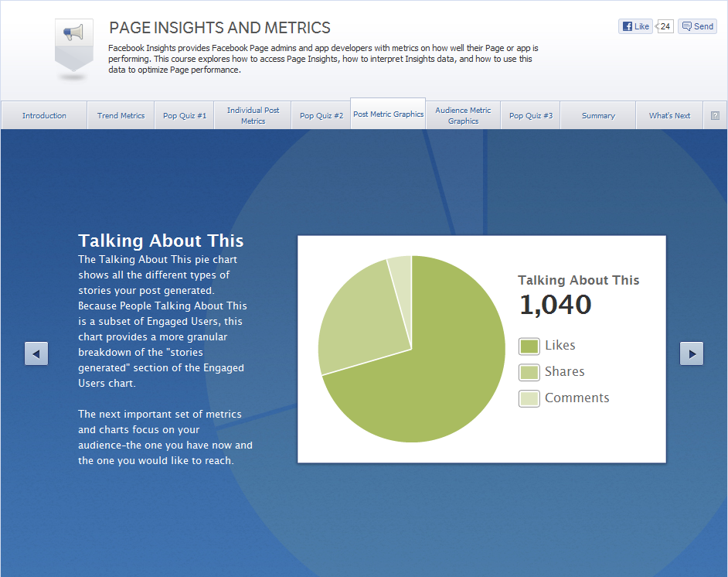Viewport: 728px width, 577px height.
Task: Select the Post Metric Graphics tab
Action: (388, 114)
